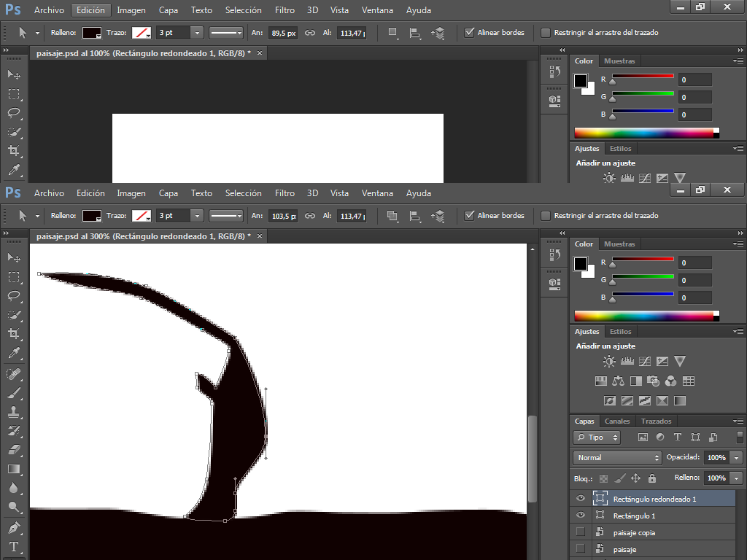This screenshot has width=747, height=560.
Task: Switch to Muestras tab in the 300% window
Action: (619, 244)
